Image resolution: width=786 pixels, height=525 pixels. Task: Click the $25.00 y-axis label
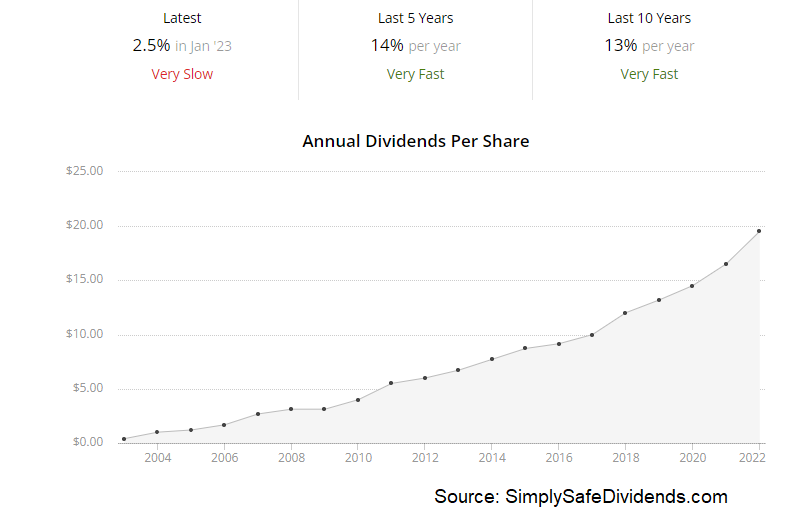pyautogui.click(x=84, y=170)
